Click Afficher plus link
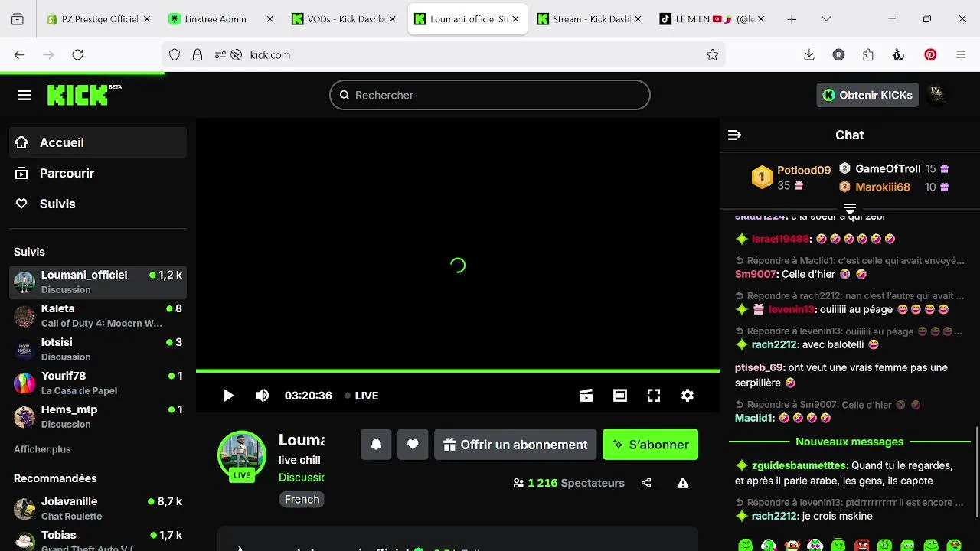This screenshot has width=980, height=551. [x=42, y=449]
